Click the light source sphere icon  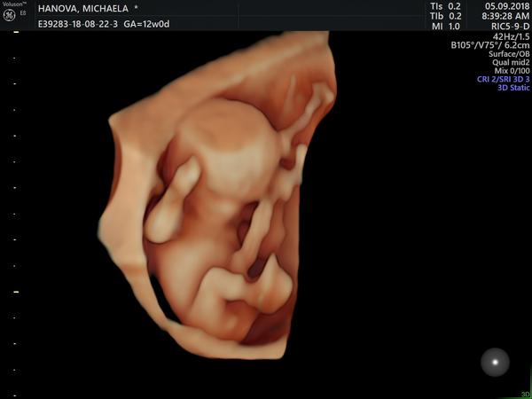(x=495, y=361)
